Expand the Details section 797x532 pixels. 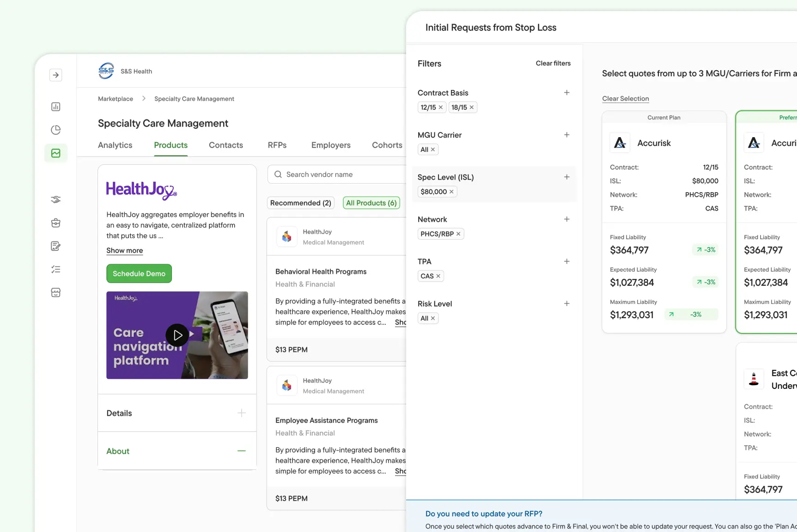click(241, 413)
